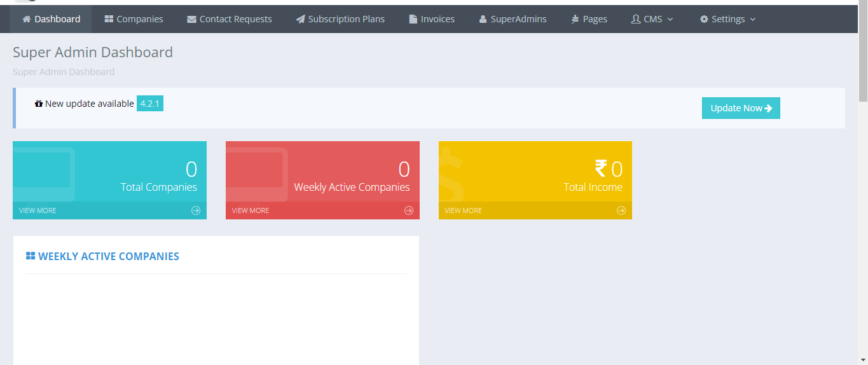Screen dimensions: 868x365
Task: Click the Subscription Plans paper plane icon
Action: coord(300,19)
